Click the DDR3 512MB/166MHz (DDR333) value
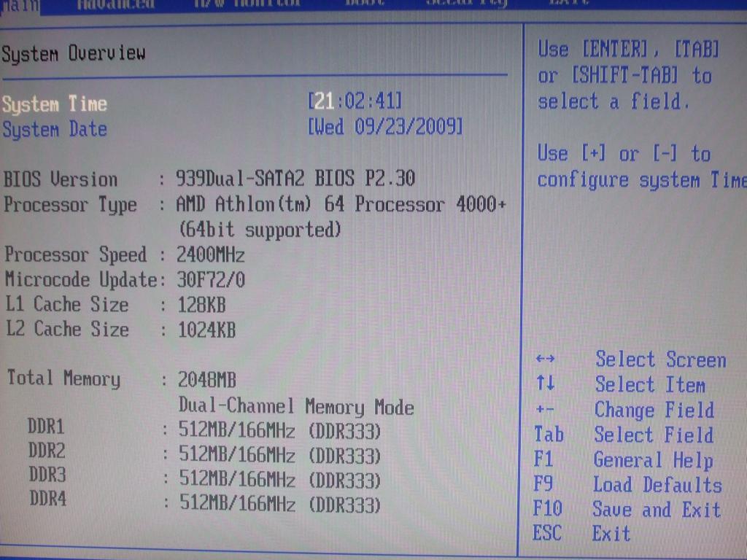 [x=280, y=480]
